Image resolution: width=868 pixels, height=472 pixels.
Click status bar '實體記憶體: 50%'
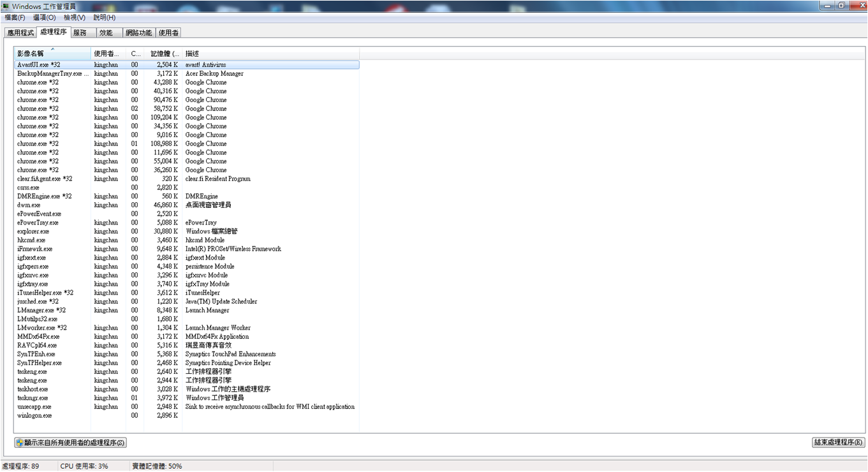pos(157,466)
